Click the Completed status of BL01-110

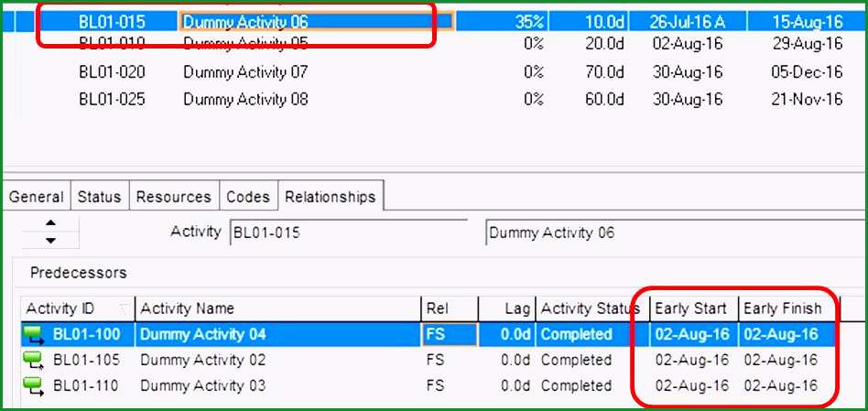click(x=576, y=385)
